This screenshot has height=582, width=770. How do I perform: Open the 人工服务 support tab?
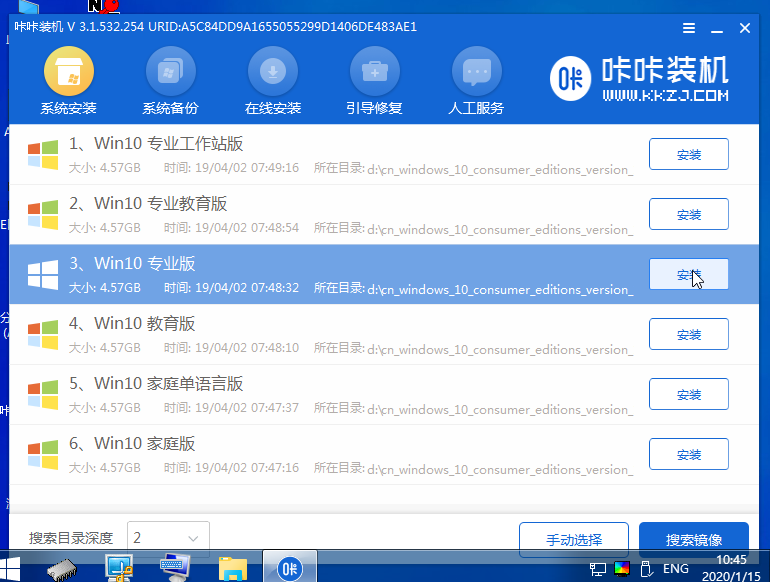476,82
